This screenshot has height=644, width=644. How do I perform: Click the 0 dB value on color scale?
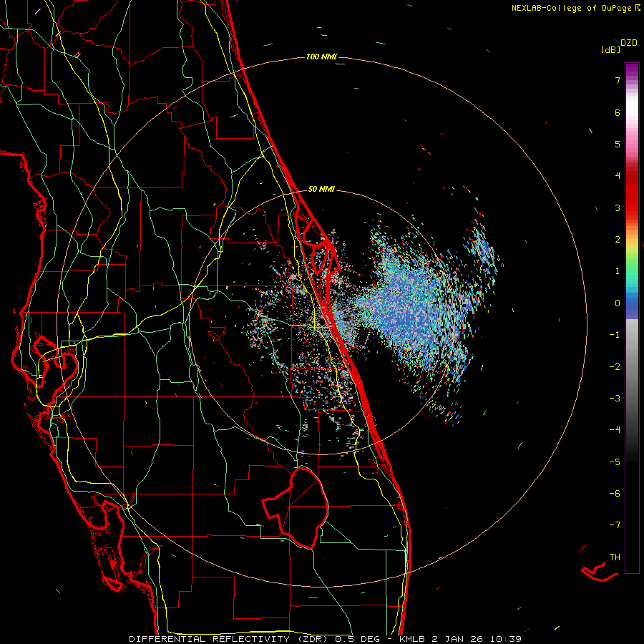click(x=618, y=303)
